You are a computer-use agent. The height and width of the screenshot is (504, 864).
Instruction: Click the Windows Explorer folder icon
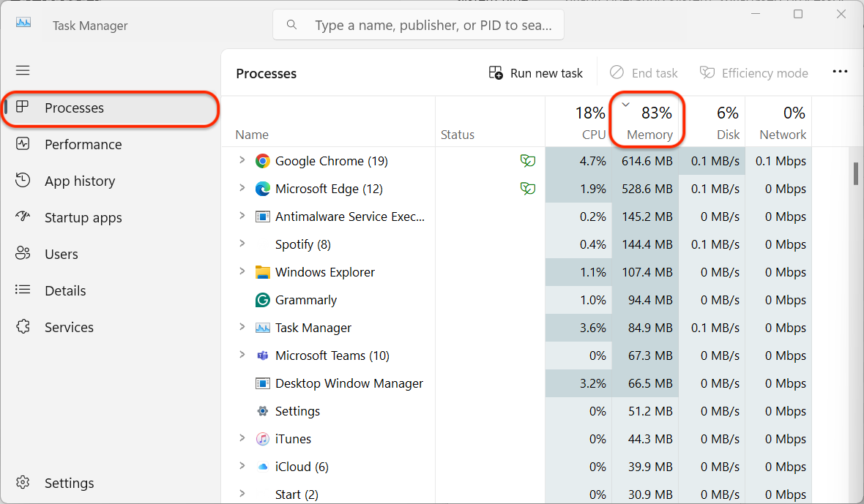click(x=263, y=272)
